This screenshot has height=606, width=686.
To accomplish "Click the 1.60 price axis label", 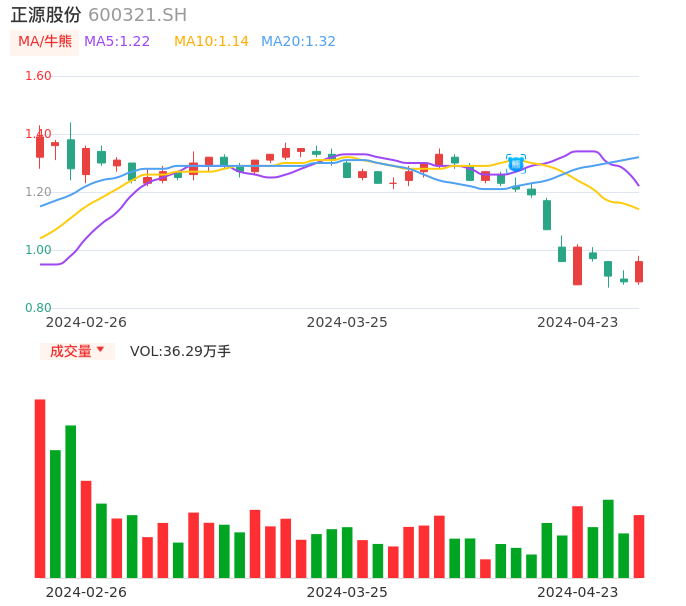I will (x=38, y=76).
